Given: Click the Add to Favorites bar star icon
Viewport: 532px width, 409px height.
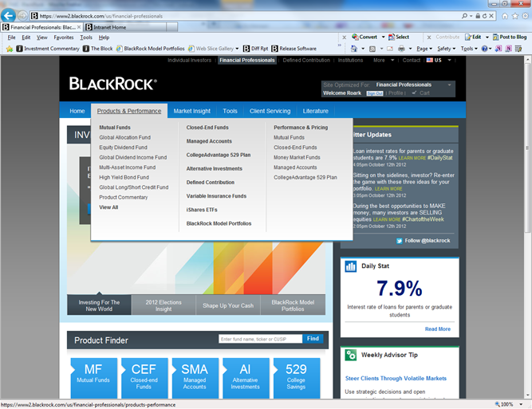Looking at the screenshot, I should (10, 49).
